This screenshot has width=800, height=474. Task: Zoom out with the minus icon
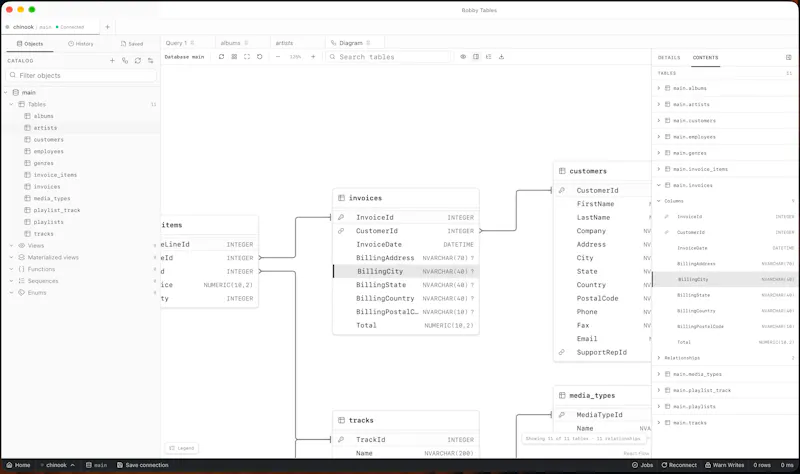pos(278,57)
